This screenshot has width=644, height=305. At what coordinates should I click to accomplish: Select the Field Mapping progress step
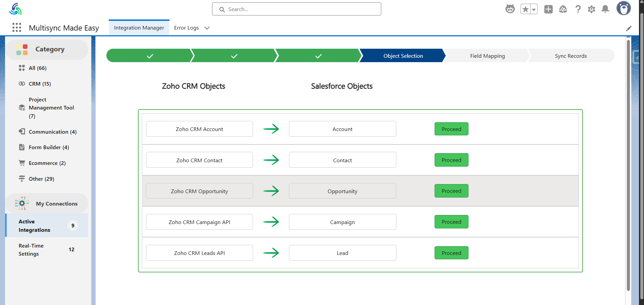(x=487, y=56)
